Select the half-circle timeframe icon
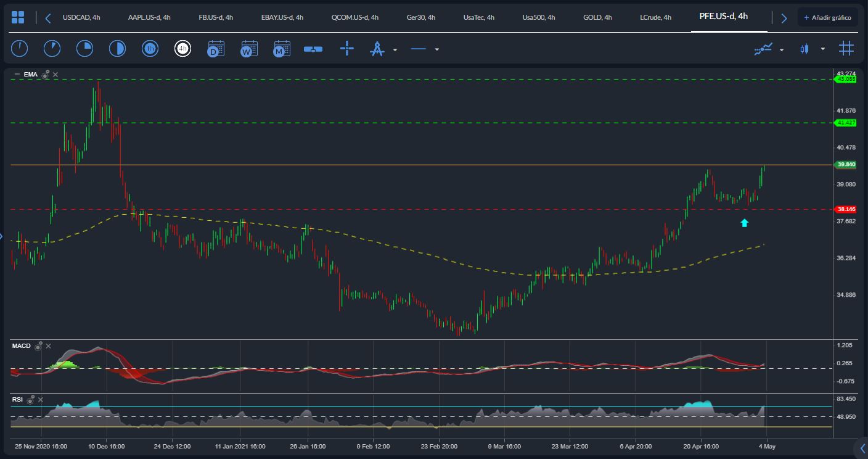The image size is (868, 459). click(x=117, y=49)
